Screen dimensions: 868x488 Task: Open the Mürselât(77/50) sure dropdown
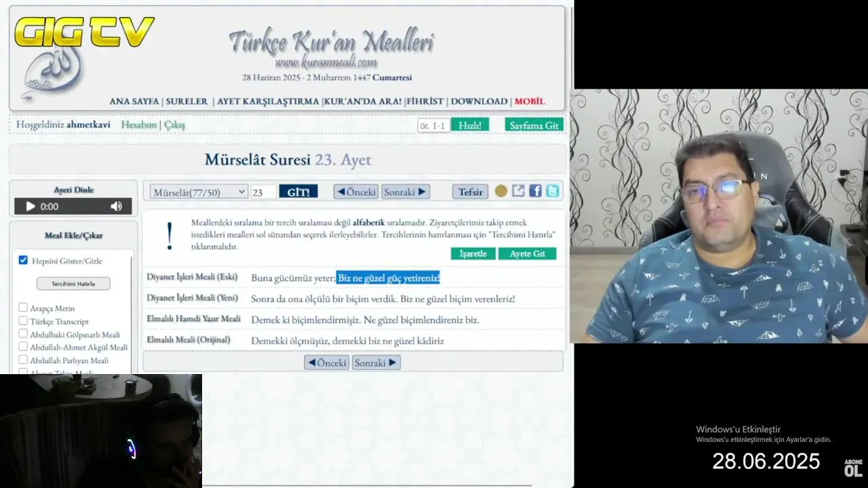199,192
